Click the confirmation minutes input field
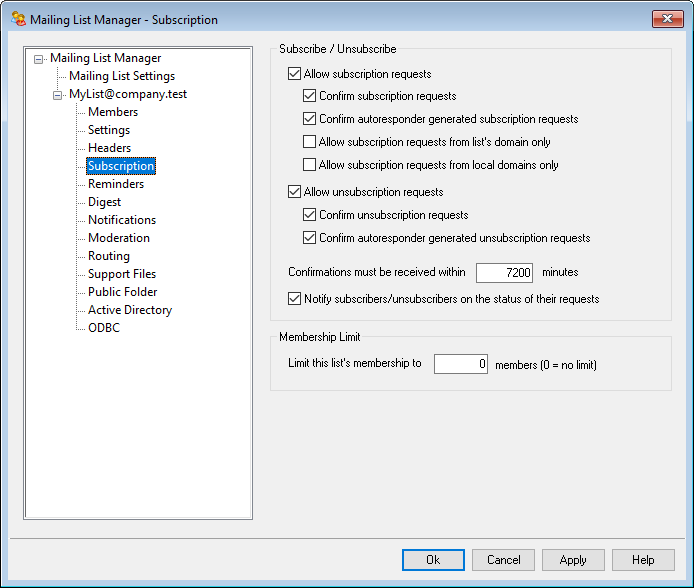Screen dimensions: 694x588 504,272
